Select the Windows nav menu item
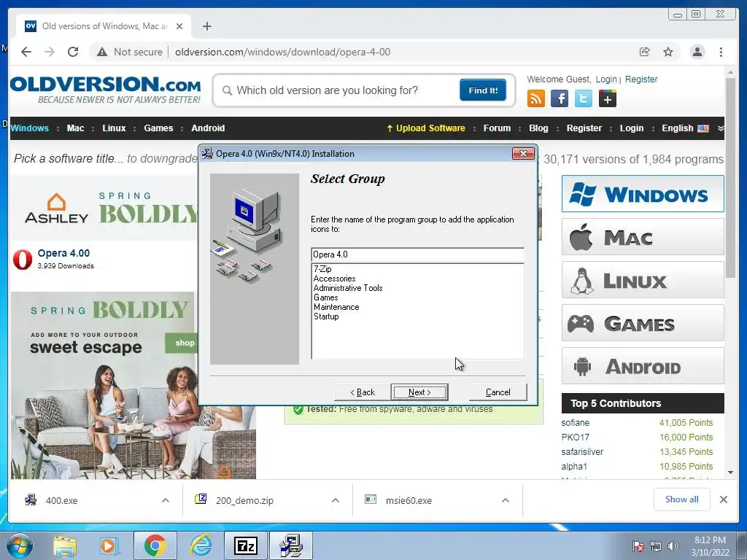Viewport: 747px width, 560px height. (x=29, y=128)
